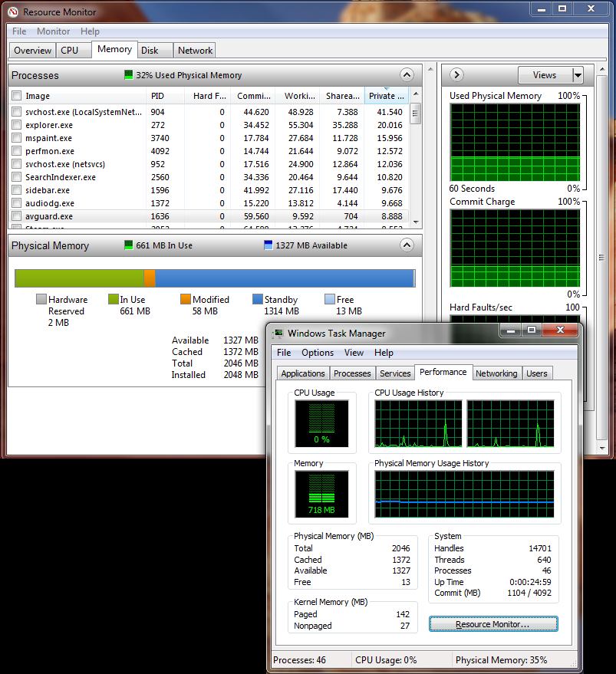Screen dimensions: 616x674
Task: Sort by the Hard F... column header
Action: pos(208,96)
